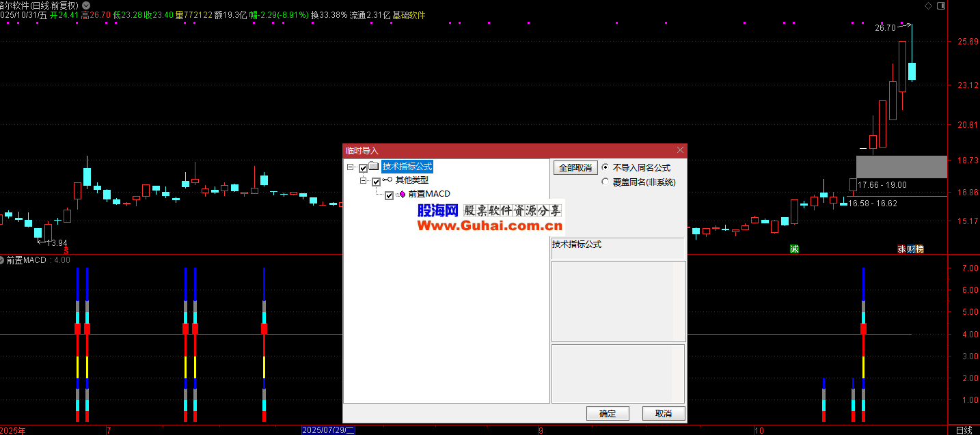Screen dimensions: 980x435
Task: Select the 覆盖同名(非系统) radio option
Action: pyautogui.click(x=605, y=182)
